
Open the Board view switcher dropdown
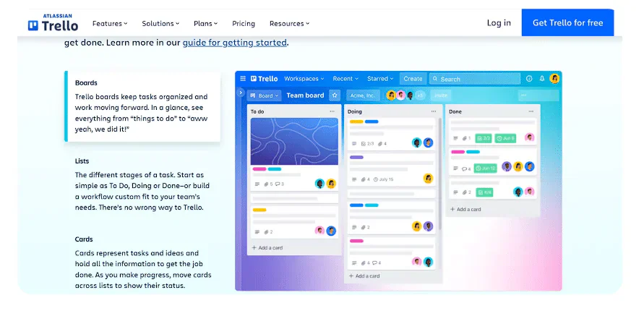(264, 95)
